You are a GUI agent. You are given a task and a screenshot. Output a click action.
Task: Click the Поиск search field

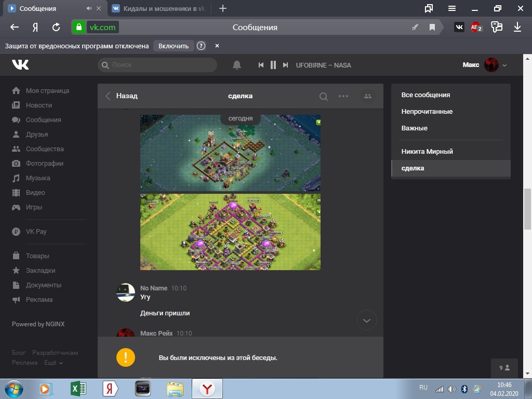pyautogui.click(x=157, y=65)
